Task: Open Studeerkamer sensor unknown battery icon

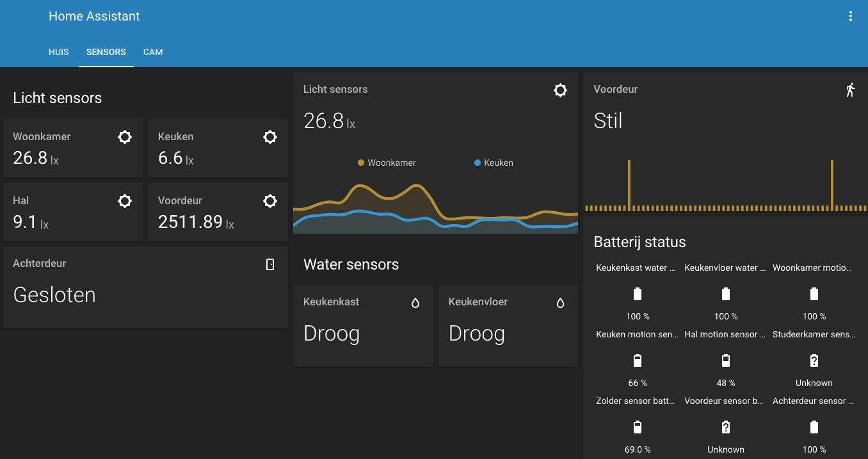Action: click(814, 361)
